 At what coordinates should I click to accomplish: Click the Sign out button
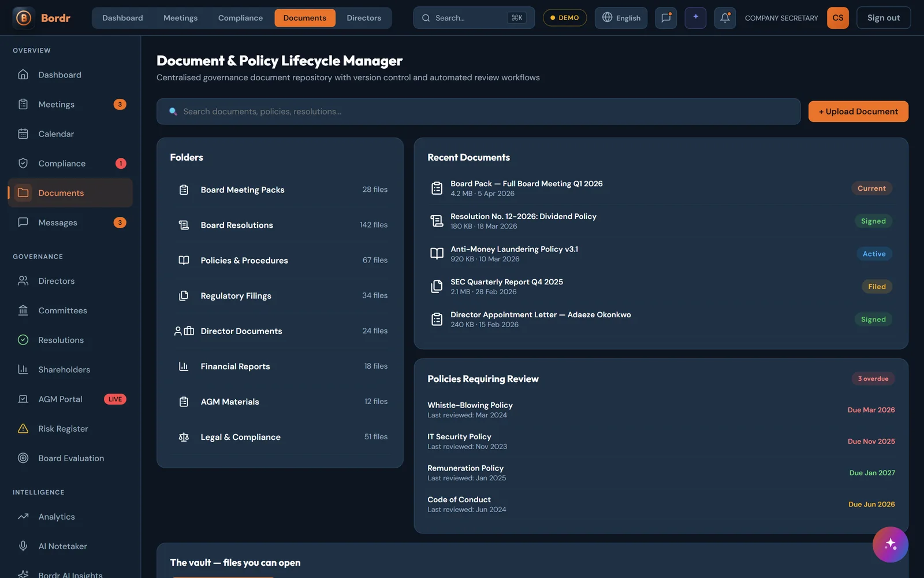click(x=884, y=18)
